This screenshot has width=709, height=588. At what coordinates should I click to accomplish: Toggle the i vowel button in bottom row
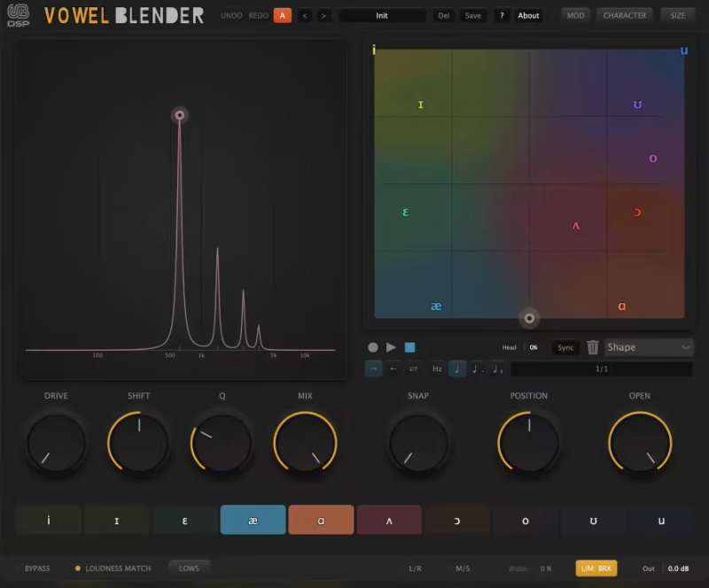[x=49, y=520]
